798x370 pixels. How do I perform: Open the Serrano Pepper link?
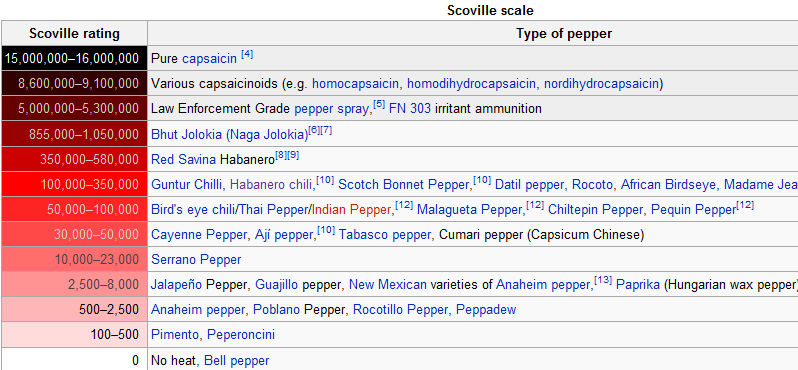click(x=196, y=260)
